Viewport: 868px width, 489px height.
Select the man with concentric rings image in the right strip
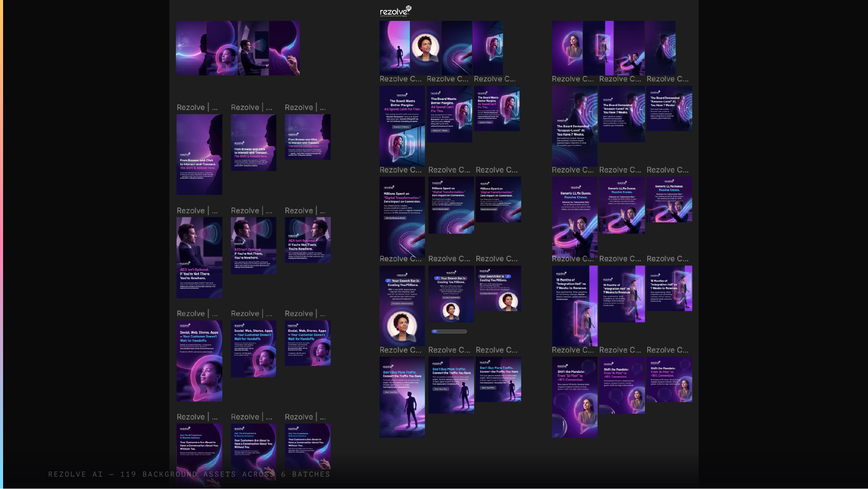pos(660,48)
